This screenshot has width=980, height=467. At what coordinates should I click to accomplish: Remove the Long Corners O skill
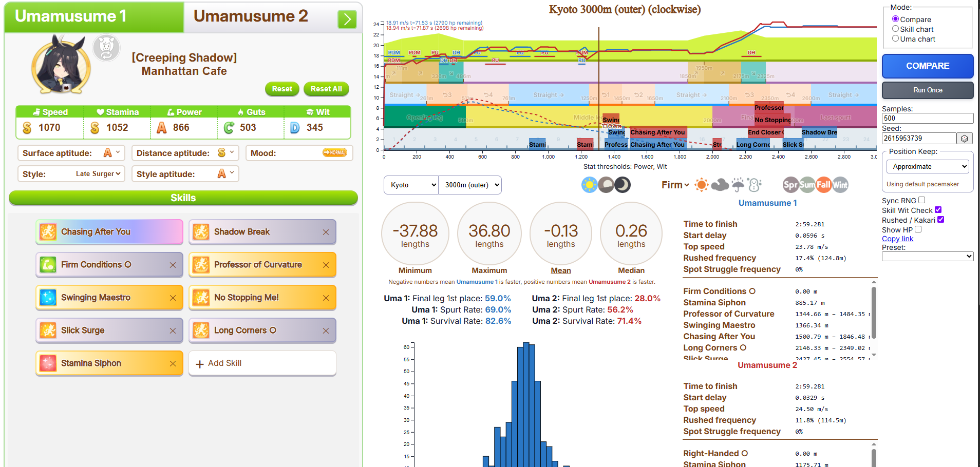pyautogui.click(x=326, y=331)
